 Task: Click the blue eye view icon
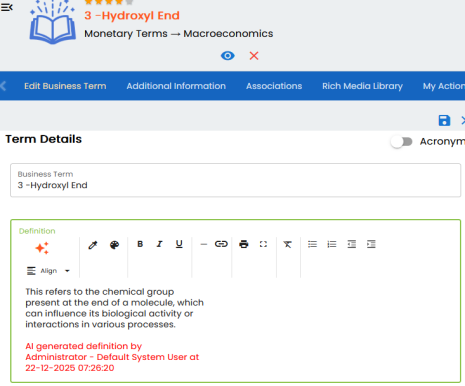coord(228,56)
